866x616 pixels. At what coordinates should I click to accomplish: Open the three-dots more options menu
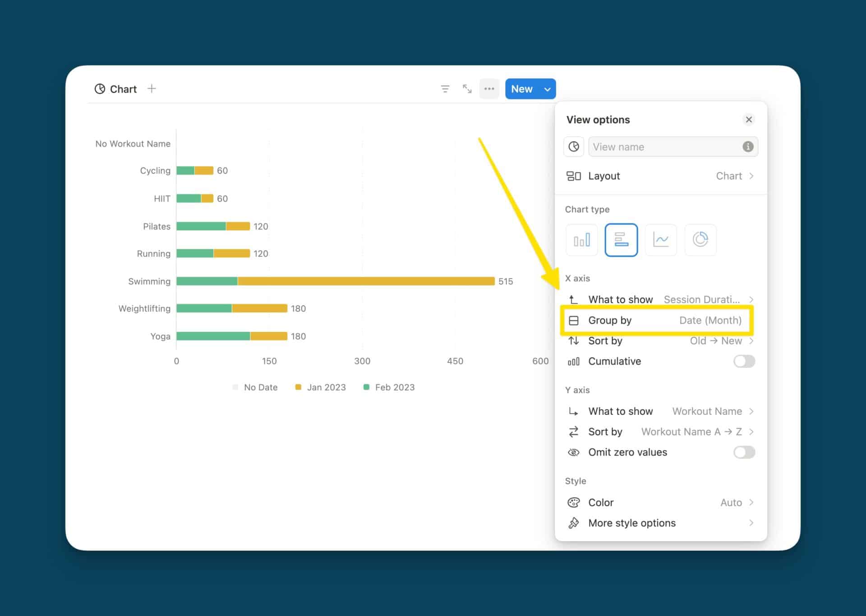[489, 89]
